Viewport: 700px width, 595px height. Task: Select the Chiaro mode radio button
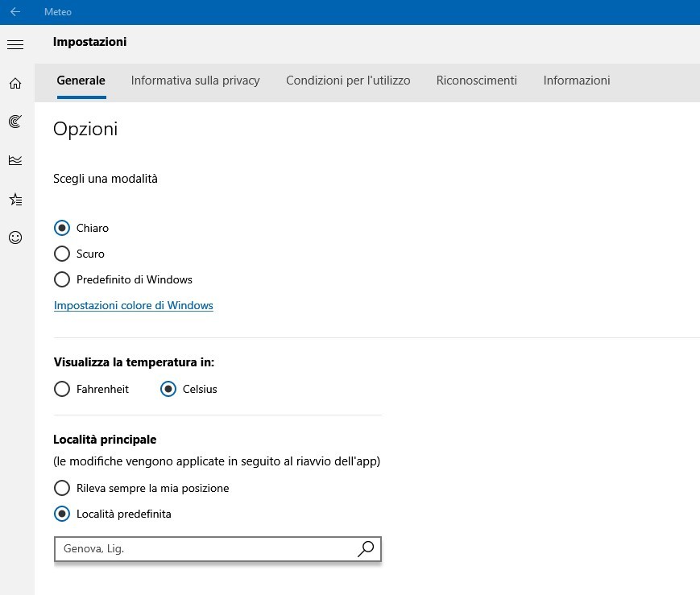(x=62, y=228)
